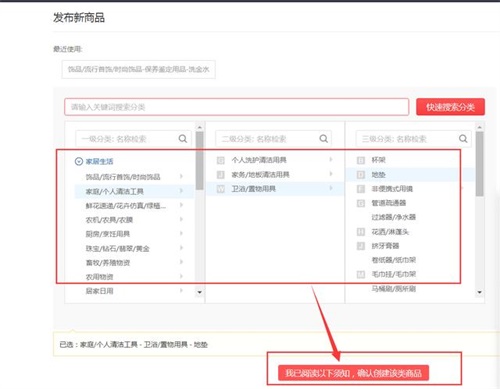Expand arrow next to 个人洗护清洁用具
The image size is (500, 389).
pyautogui.click(x=331, y=160)
